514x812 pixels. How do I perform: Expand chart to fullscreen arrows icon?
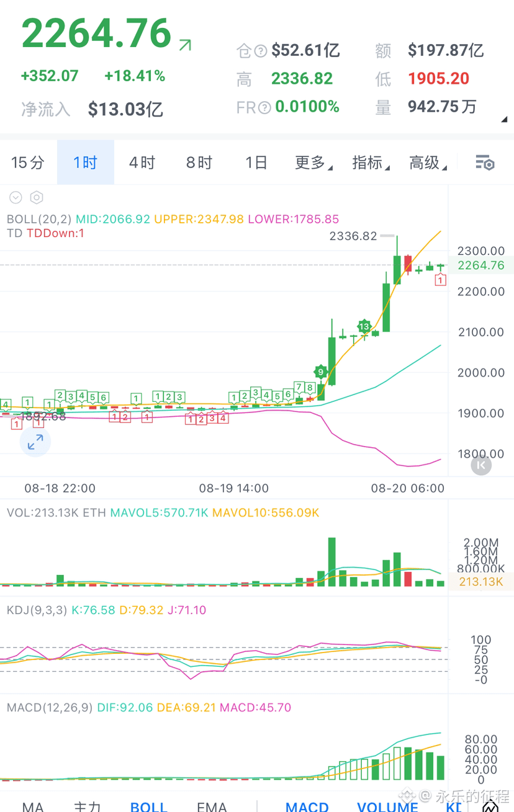click(x=35, y=442)
